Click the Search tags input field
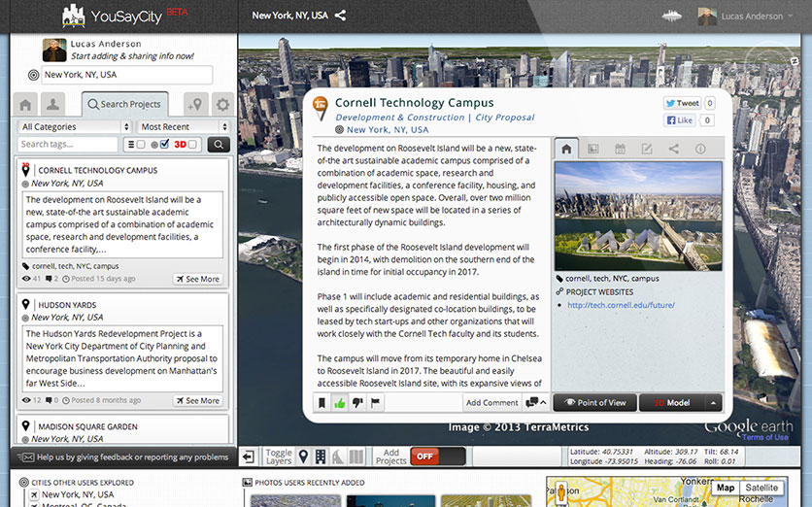812x507 pixels. (x=68, y=144)
